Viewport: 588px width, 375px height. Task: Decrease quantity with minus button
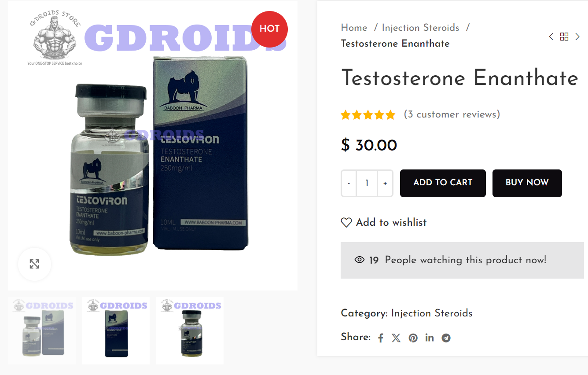click(x=349, y=183)
